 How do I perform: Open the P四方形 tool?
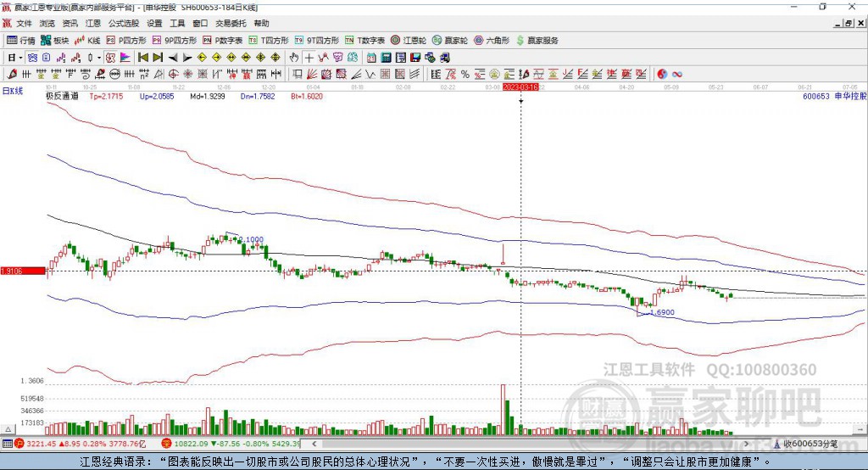pyautogui.click(x=126, y=41)
